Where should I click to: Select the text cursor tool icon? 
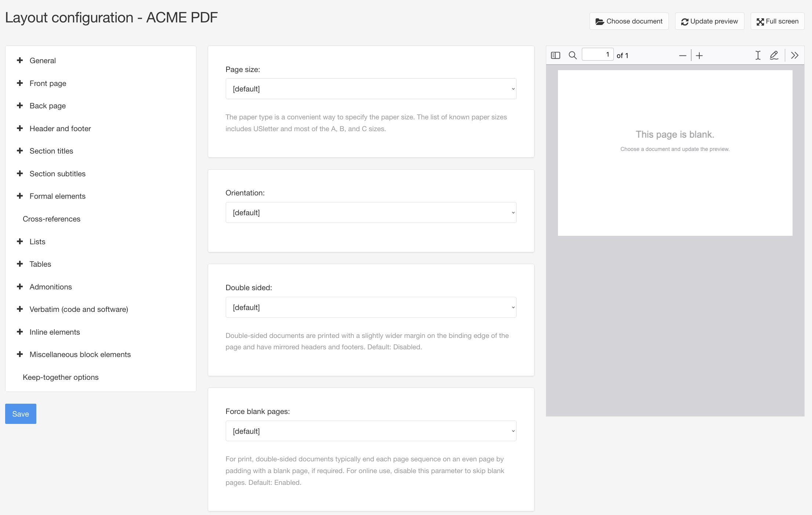(758, 55)
